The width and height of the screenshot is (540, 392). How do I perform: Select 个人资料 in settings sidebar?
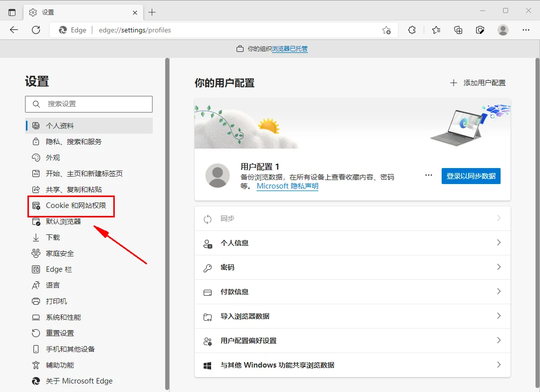click(x=89, y=126)
